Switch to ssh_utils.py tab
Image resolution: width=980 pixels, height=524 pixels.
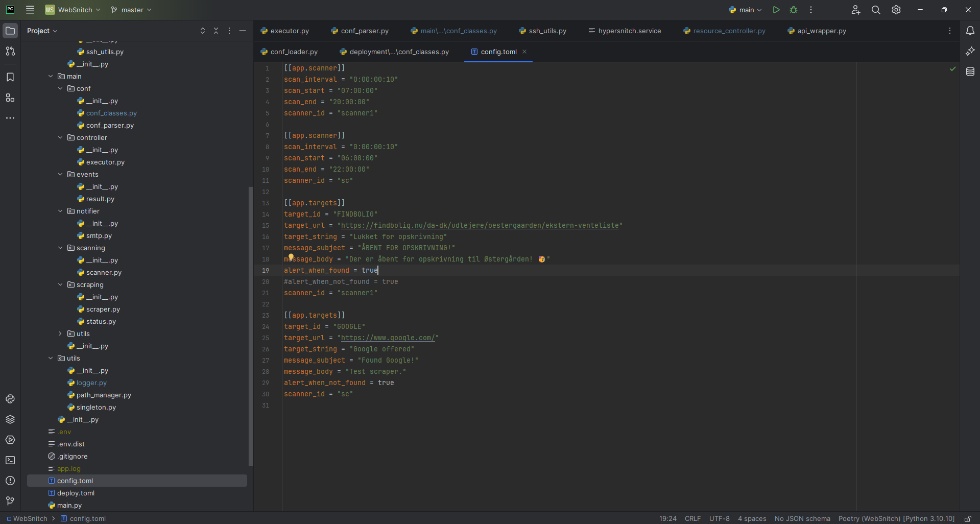(542, 31)
